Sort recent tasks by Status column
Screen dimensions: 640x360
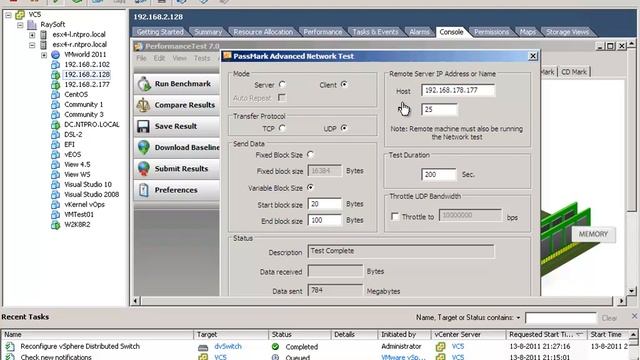(x=300, y=334)
